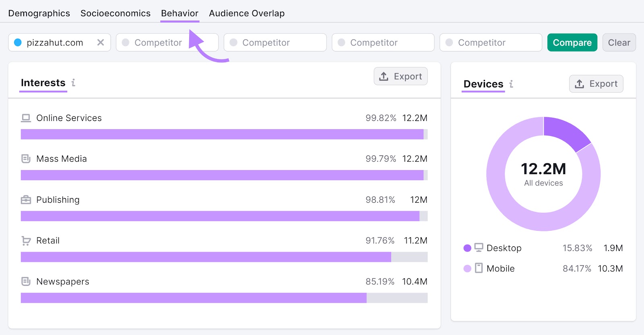Click the Retail interest progress bar

click(x=224, y=257)
